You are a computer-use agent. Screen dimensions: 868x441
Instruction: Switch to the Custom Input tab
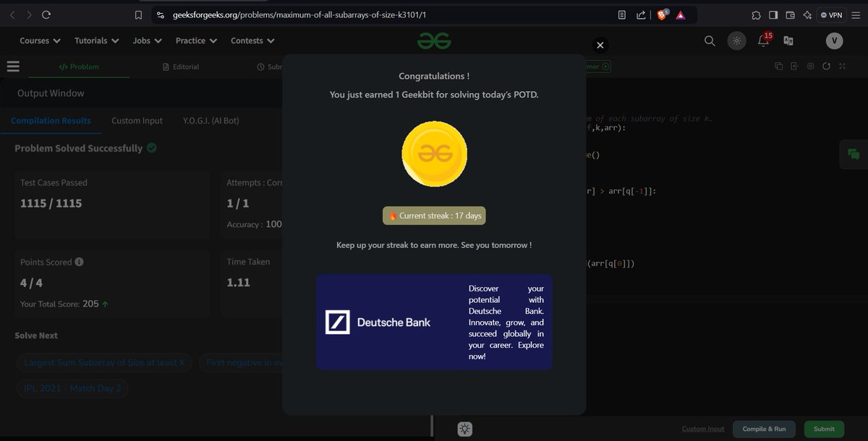(x=137, y=121)
